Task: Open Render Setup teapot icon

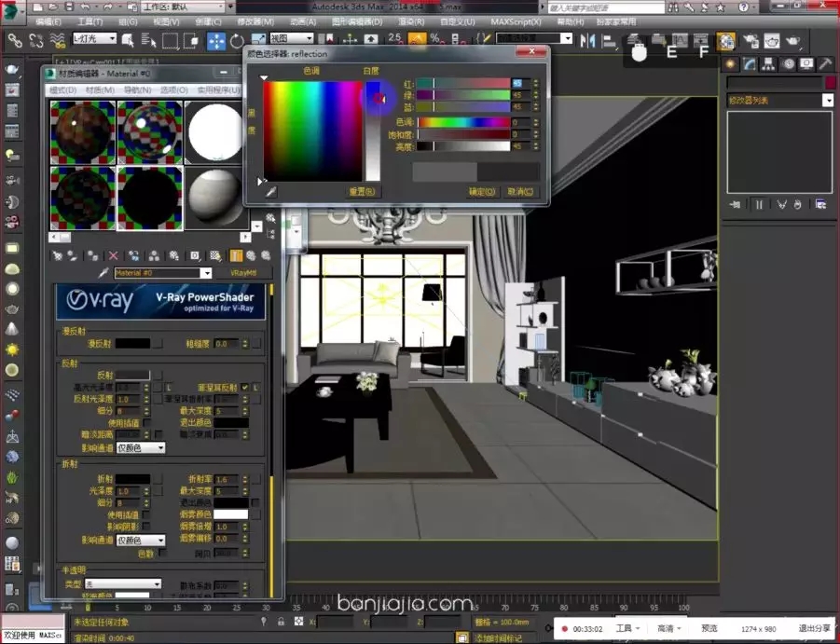Action: [x=751, y=41]
